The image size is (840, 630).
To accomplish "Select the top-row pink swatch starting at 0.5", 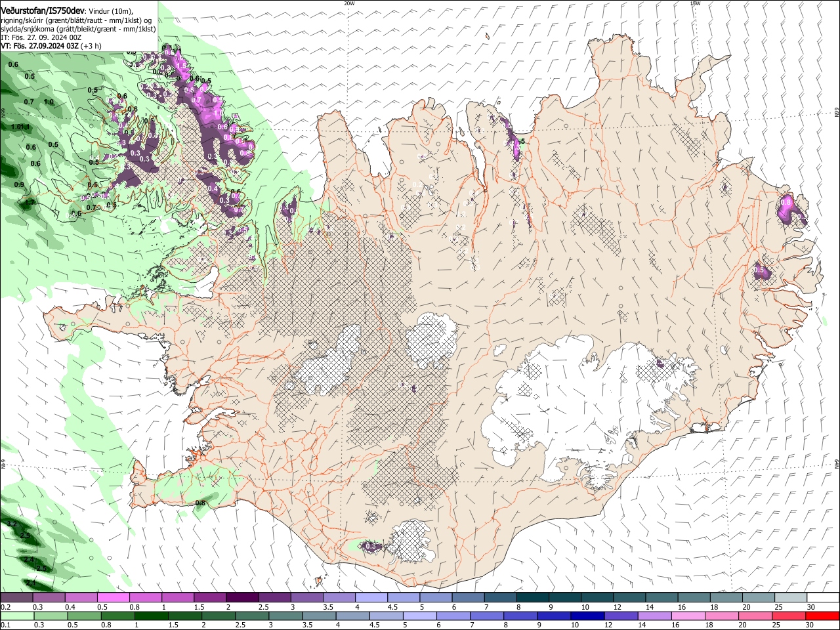I will point(113,598).
